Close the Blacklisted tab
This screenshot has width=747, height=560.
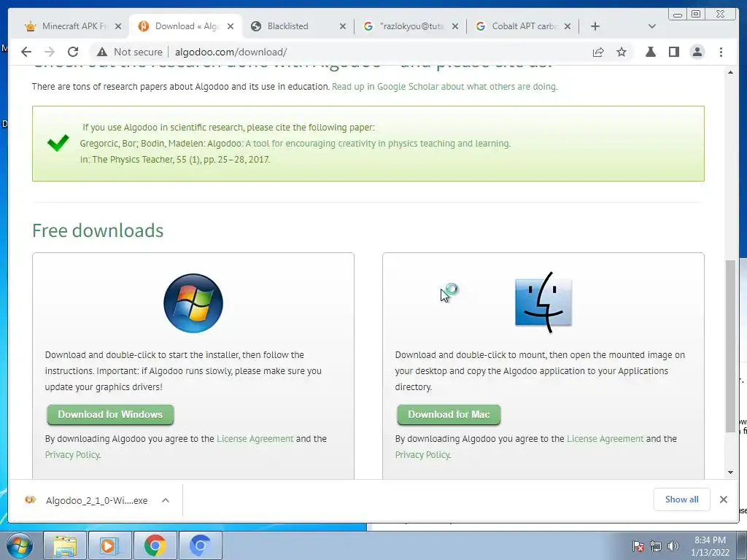pos(343,26)
